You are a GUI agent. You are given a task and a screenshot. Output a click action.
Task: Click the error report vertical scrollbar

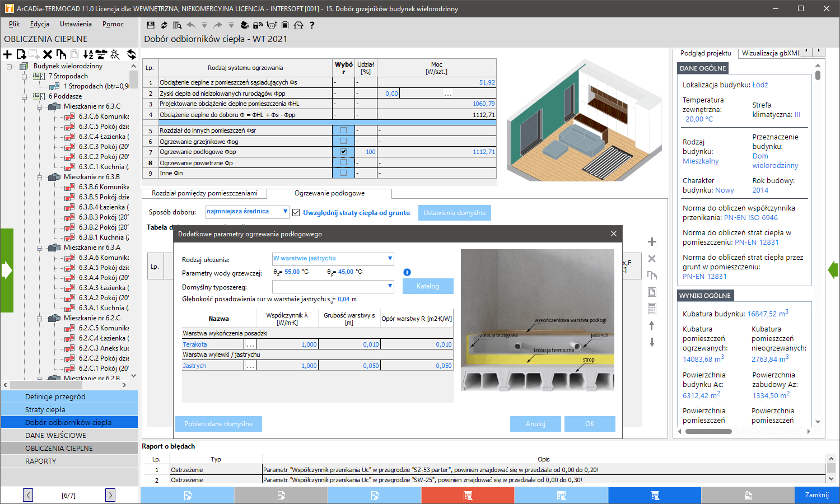click(x=831, y=469)
